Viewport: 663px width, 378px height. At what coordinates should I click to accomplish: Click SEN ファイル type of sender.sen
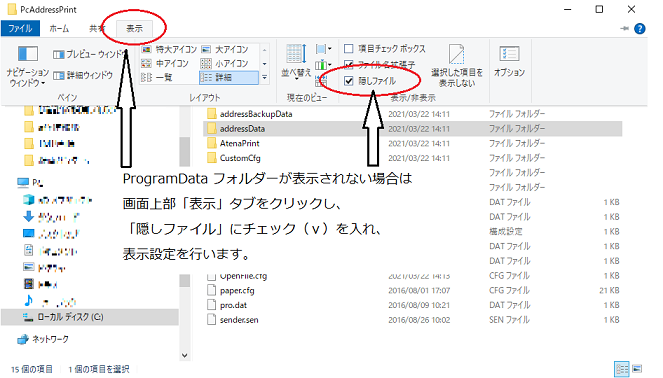click(x=510, y=320)
